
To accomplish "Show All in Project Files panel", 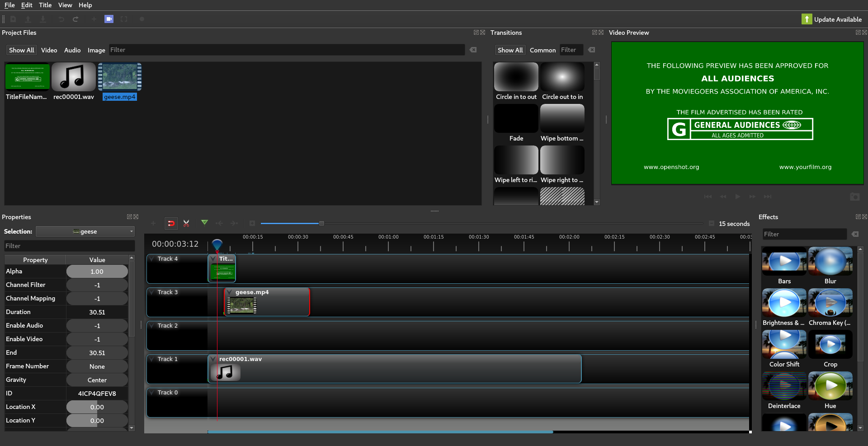I will 21,50.
